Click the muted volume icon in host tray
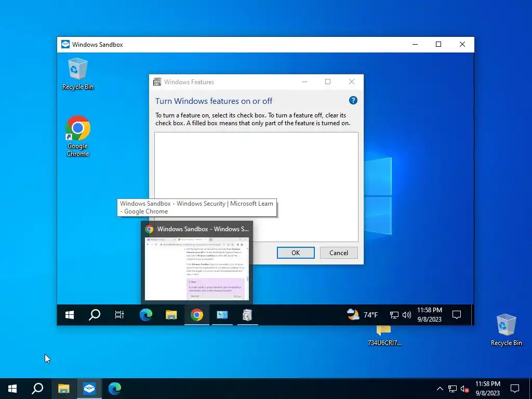The width and height of the screenshot is (532, 399). (465, 389)
